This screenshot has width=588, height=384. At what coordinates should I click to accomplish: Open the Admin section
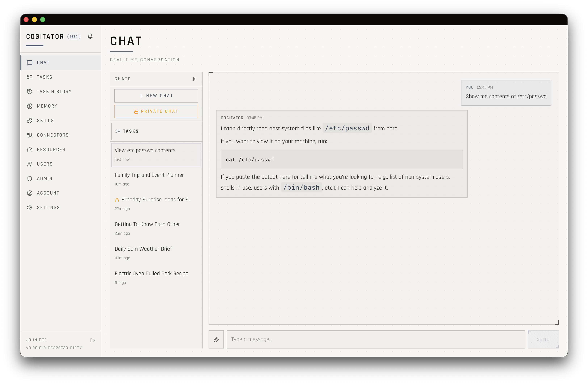61,179
